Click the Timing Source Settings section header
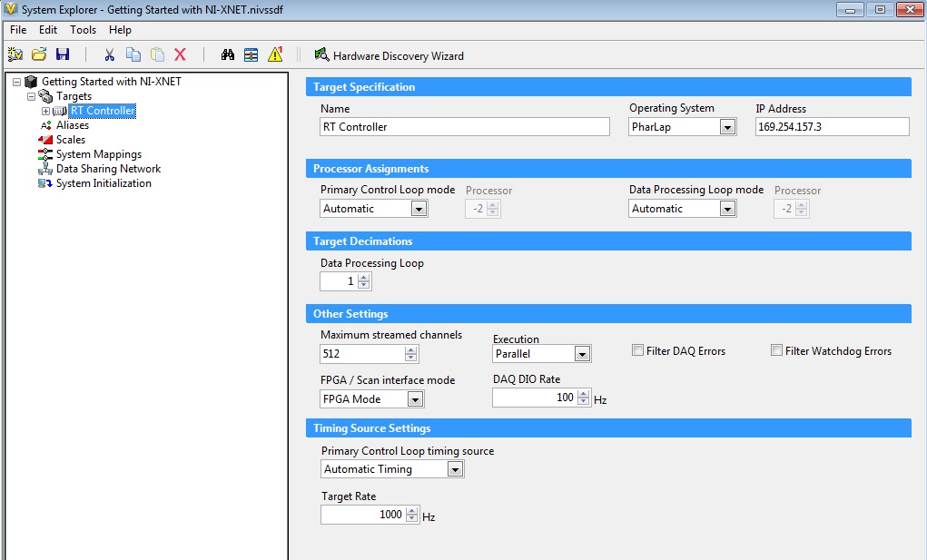 click(608, 428)
